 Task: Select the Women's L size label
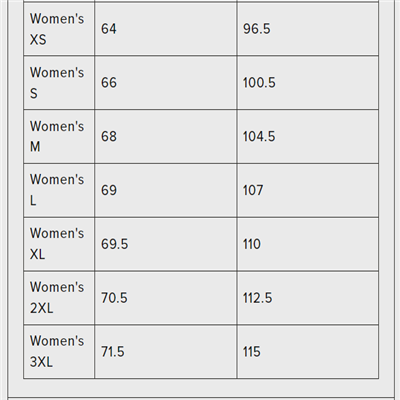[x=57, y=190]
